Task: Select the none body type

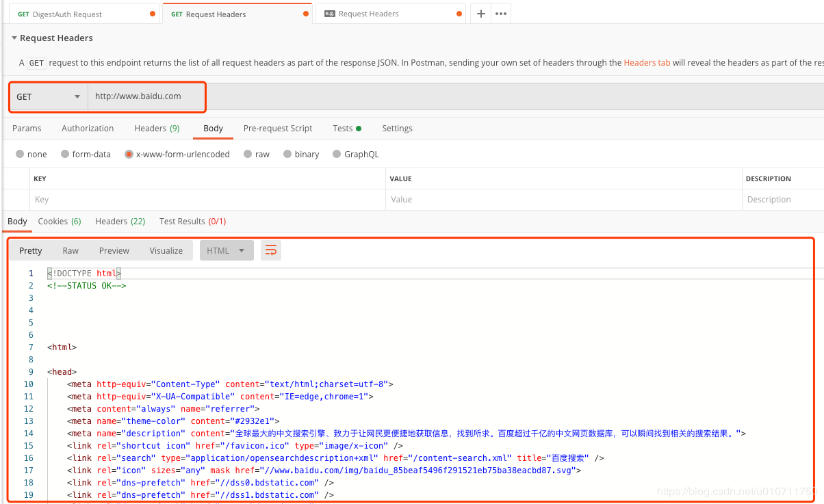Action: [x=31, y=155]
